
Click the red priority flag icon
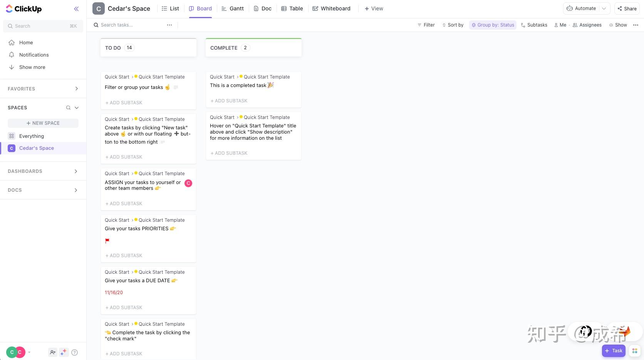107,241
